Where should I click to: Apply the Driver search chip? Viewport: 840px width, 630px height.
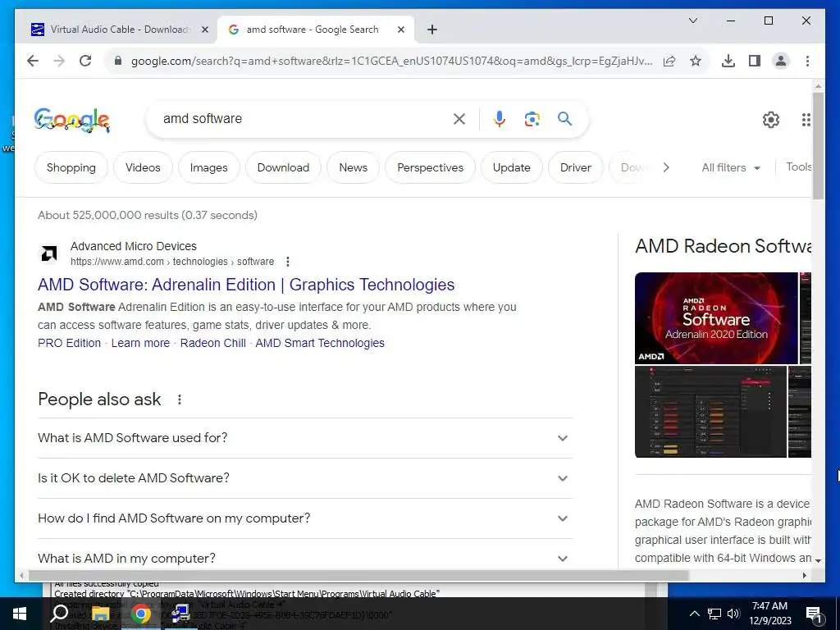tap(575, 167)
